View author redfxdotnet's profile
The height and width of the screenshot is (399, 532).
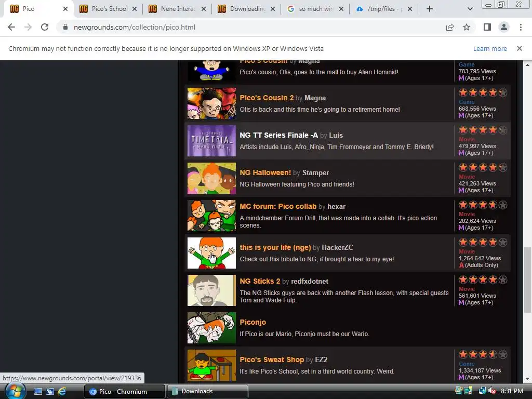[x=310, y=282]
